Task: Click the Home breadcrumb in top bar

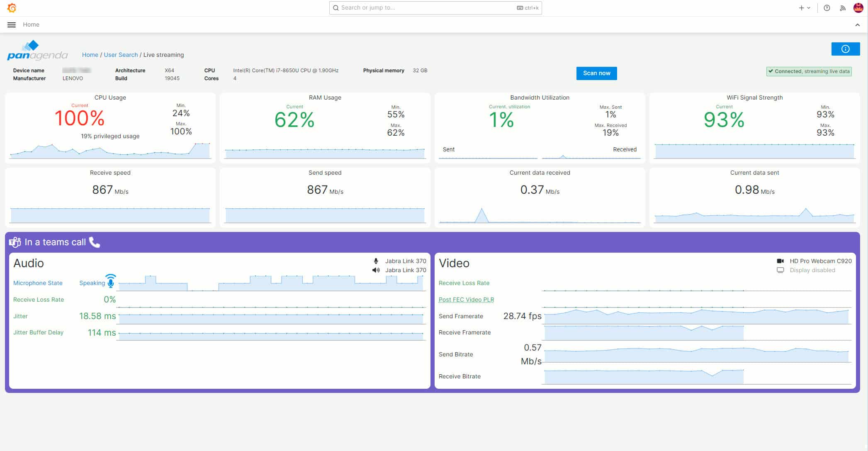Action: point(31,25)
